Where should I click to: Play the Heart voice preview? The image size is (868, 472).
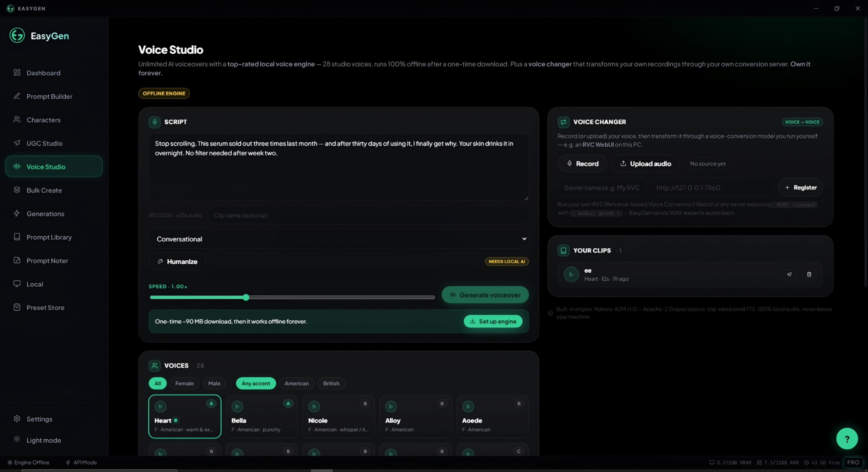pyautogui.click(x=160, y=406)
